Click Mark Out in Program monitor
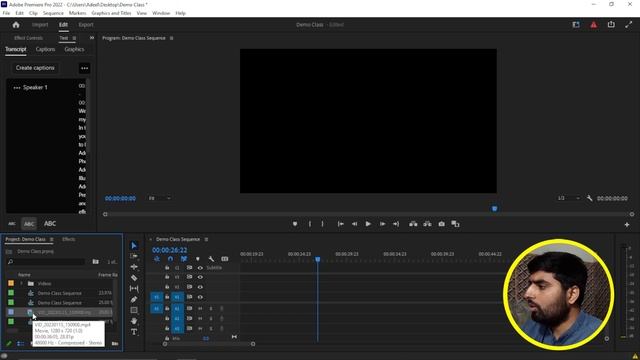The height and width of the screenshot is (360, 640). click(322, 224)
